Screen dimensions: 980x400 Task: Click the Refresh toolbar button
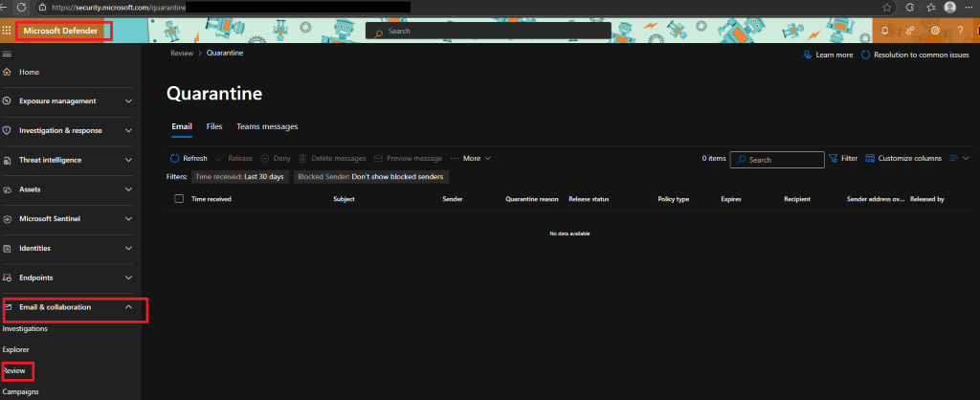click(189, 159)
